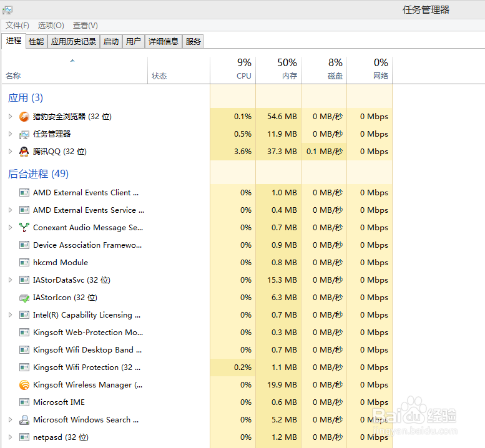
Task: Click the IAStorIcon drive icon
Action: point(24,298)
